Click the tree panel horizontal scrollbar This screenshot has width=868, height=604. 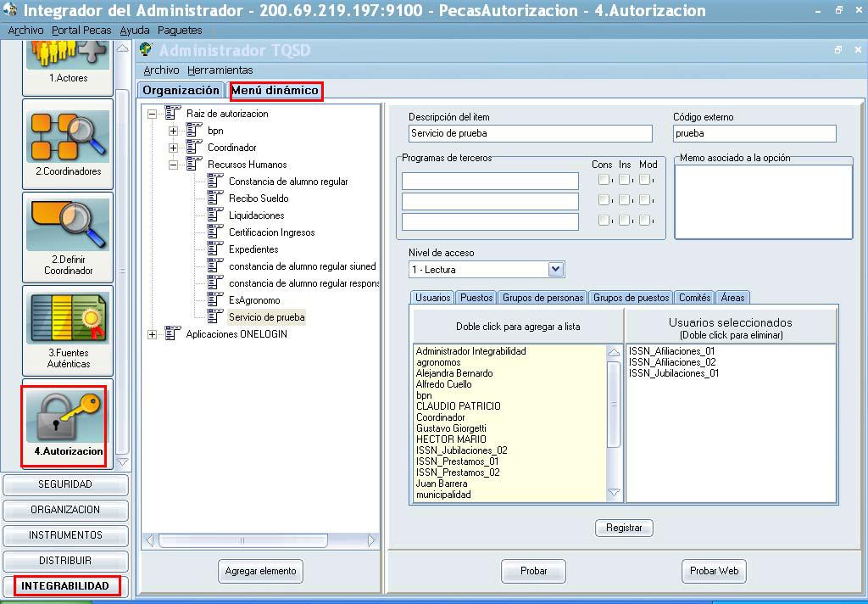coord(260,540)
